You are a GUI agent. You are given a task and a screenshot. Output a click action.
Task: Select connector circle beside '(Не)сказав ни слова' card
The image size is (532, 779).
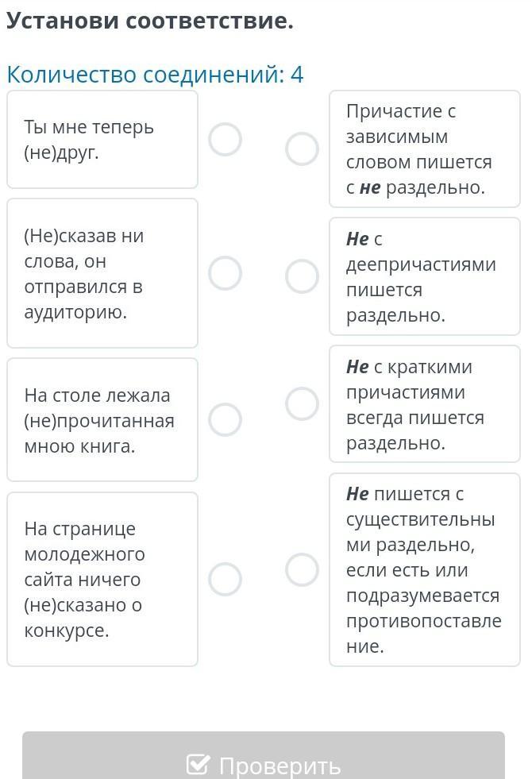226,273
